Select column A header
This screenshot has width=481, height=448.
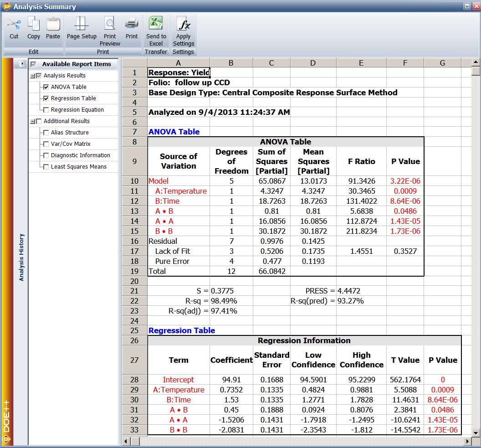coord(179,63)
